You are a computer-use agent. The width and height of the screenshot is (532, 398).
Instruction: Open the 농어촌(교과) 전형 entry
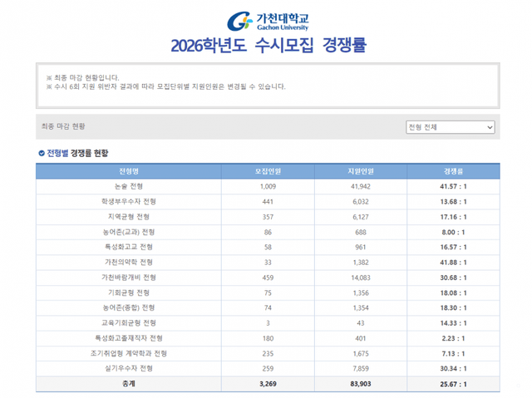point(128,232)
